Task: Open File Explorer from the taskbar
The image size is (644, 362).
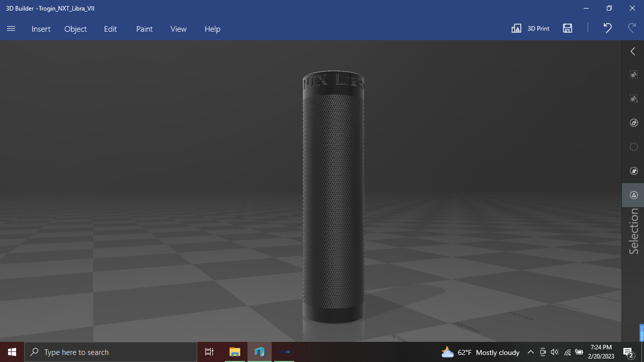Action: pyautogui.click(x=235, y=352)
